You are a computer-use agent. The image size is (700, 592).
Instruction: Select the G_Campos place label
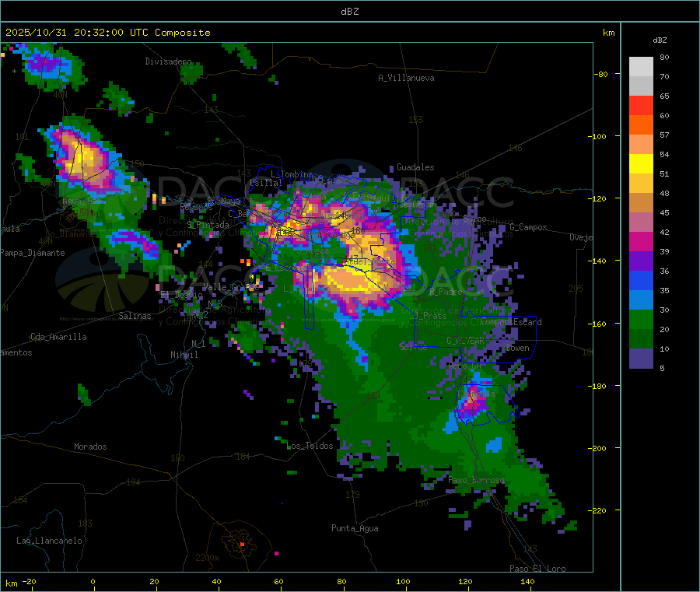click(528, 227)
